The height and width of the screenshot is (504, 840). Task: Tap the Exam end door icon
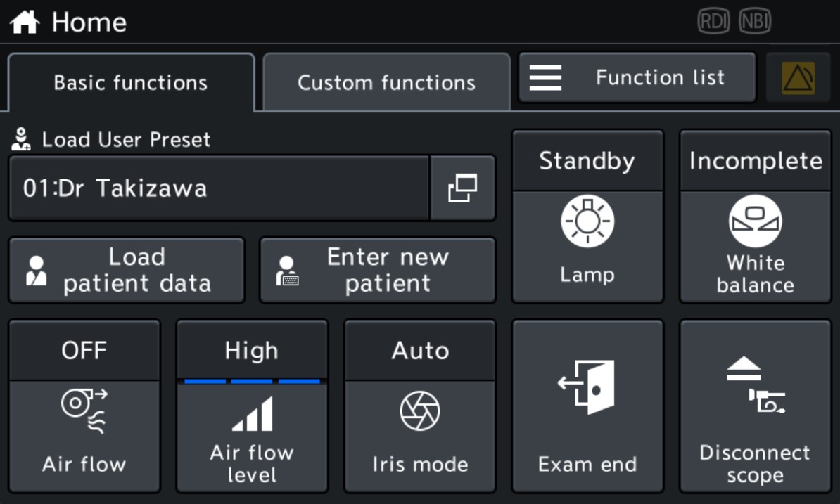[x=587, y=387]
